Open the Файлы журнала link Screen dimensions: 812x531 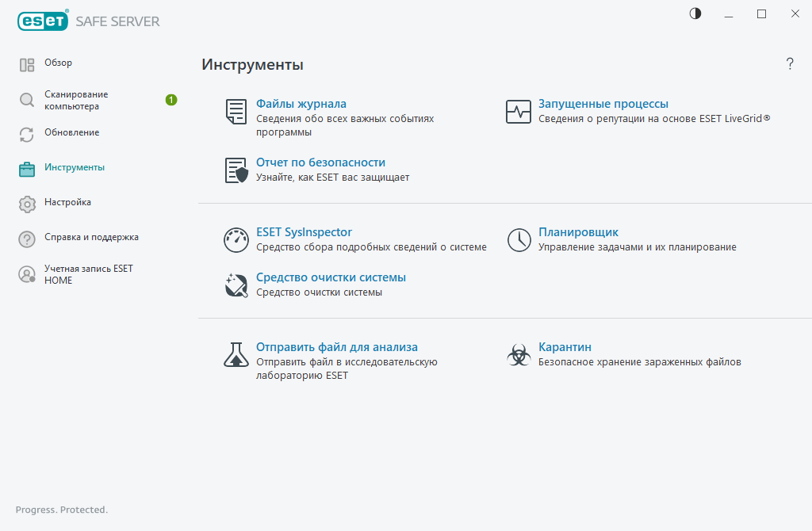tap(301, 104)
